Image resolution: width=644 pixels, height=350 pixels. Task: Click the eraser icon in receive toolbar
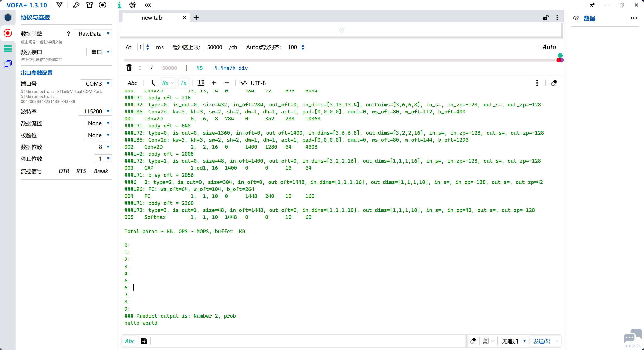click(554, 83)
